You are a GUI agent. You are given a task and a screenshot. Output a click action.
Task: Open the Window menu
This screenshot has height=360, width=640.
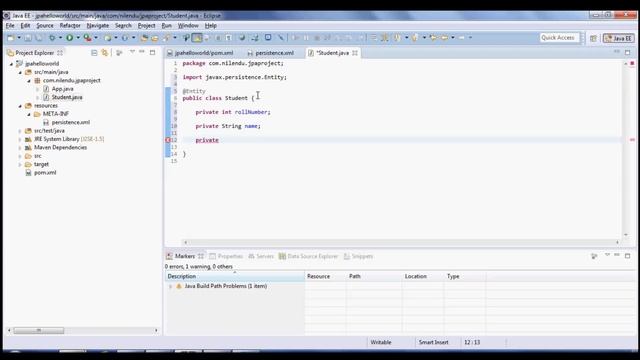188,25
